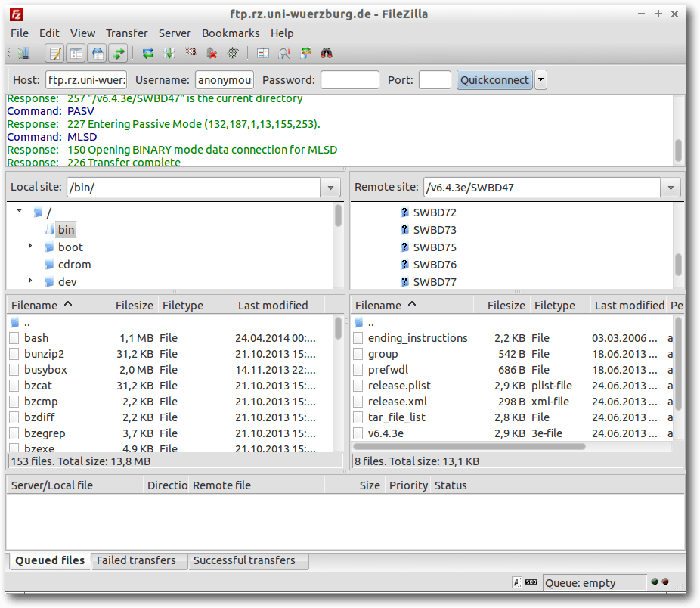This screenshot has width=700, height=608.
Task: Click the file icon beside release.plist
Action: 358,386
